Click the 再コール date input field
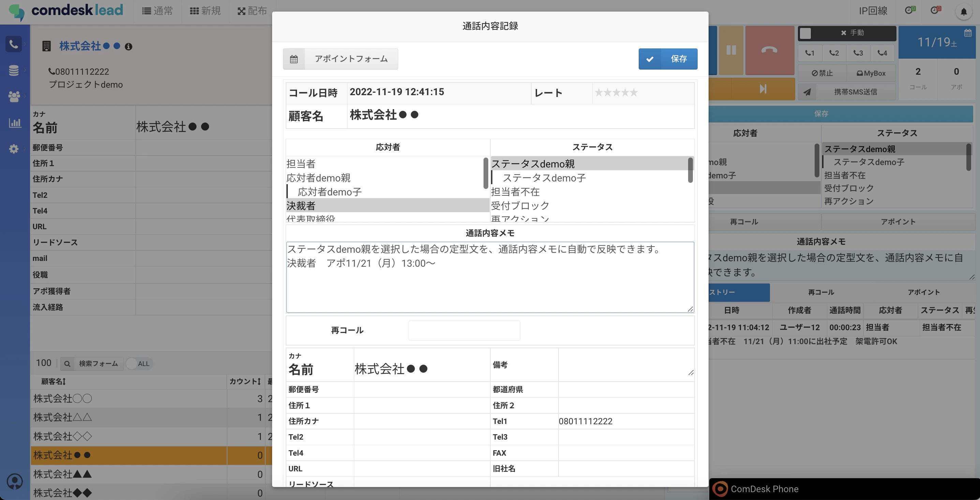This screenshot has width=980, height=500. [464, 330]
